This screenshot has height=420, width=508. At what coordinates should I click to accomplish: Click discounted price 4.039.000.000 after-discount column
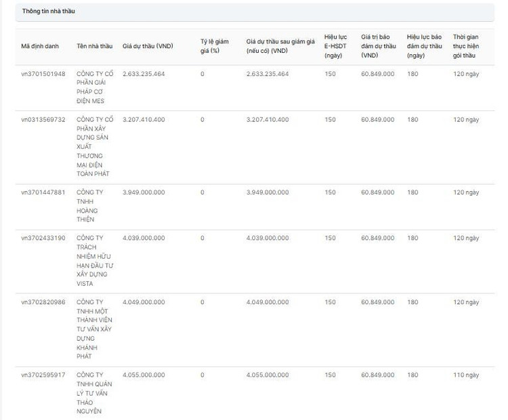[x=268, y=238]
